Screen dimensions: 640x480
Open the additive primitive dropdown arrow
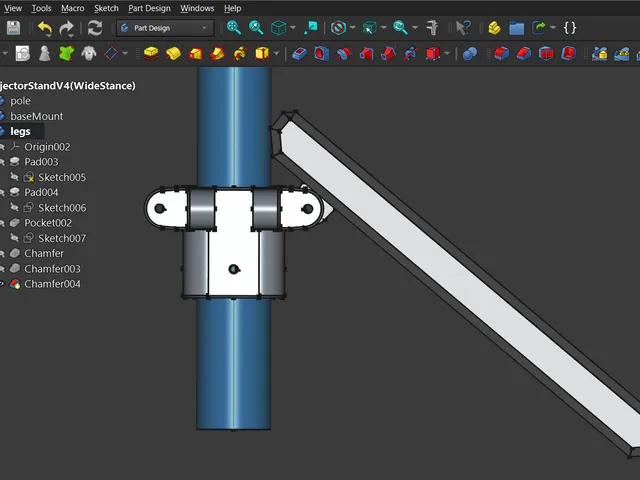click(277, 53)
